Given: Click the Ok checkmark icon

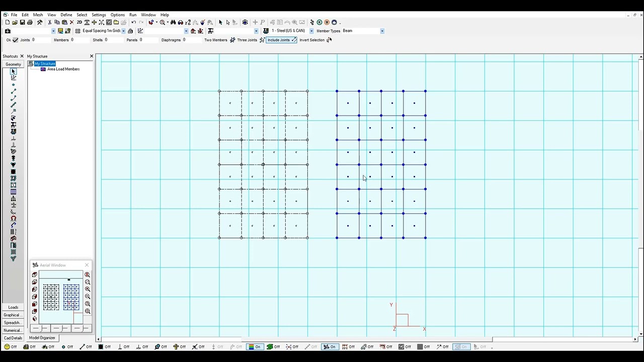Looking at the screenshot, I should tap(15, 40).
